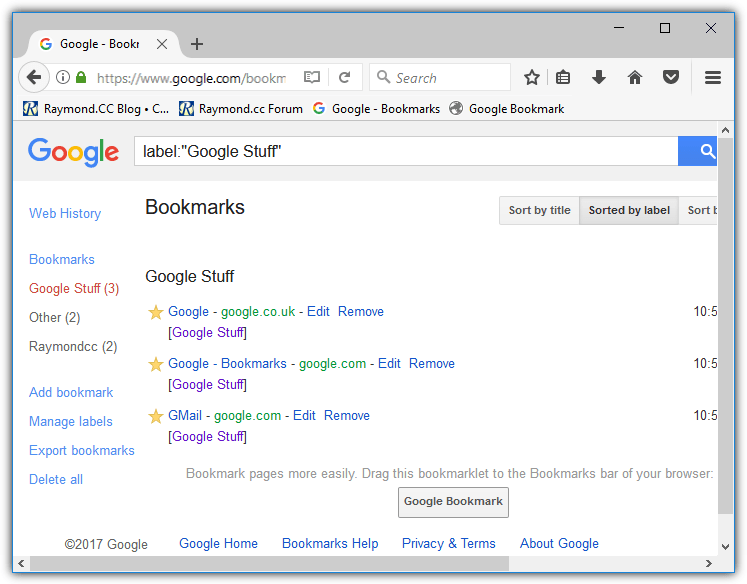Click the Google logo
The height and width of the screenshot is (584, 747).
(x=73, y=152)
